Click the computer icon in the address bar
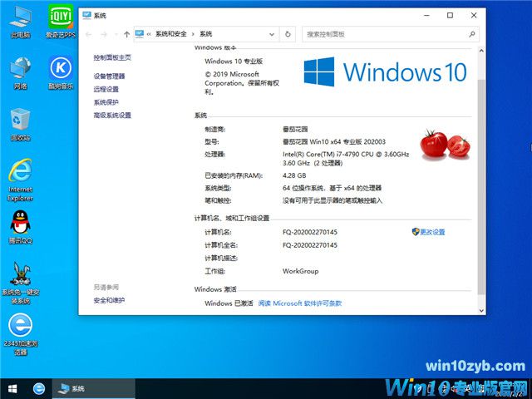The height and width of the screenshot is (399, 532). (140, 34)
